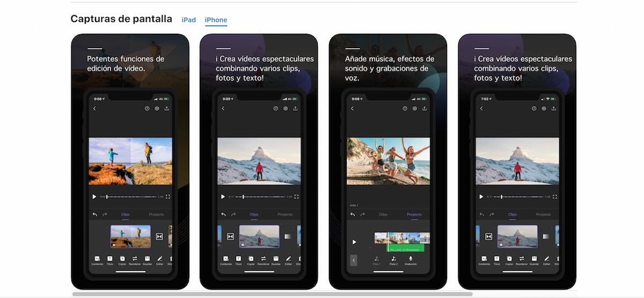644x298 pixels.
Task: Click the Reordenar icon in the first screenshot
Action: [135, 259]
